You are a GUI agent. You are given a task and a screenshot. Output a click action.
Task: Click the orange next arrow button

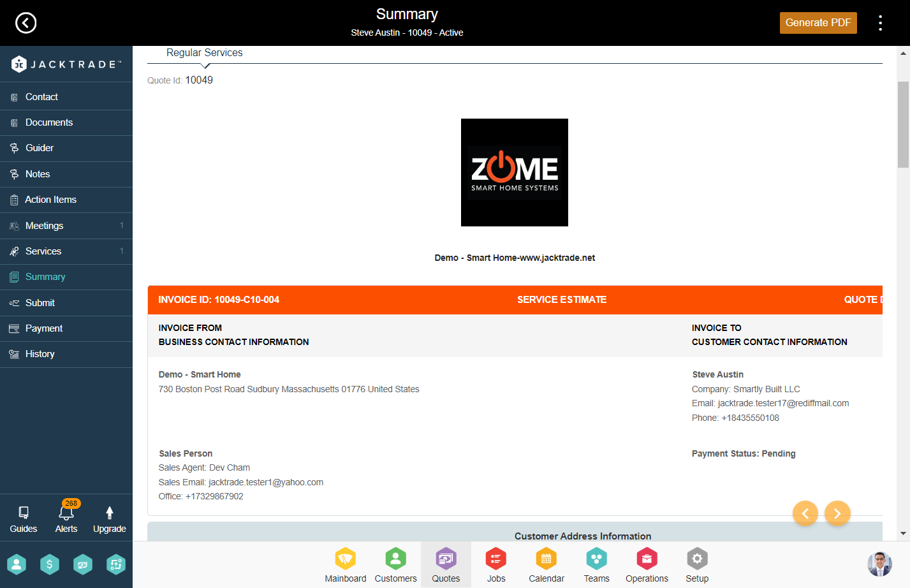837,513
